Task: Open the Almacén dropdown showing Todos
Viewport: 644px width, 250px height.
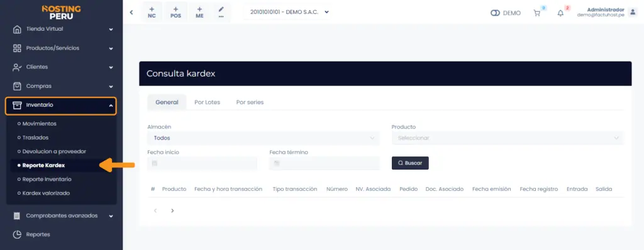Action: [x=264, y=138]
